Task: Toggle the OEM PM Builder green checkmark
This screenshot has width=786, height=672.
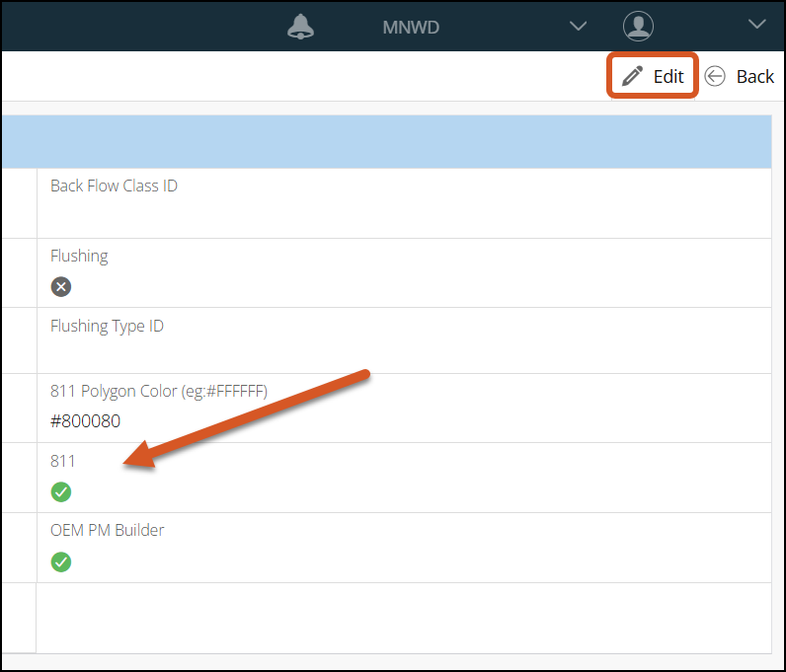Action: coord(61,561)
